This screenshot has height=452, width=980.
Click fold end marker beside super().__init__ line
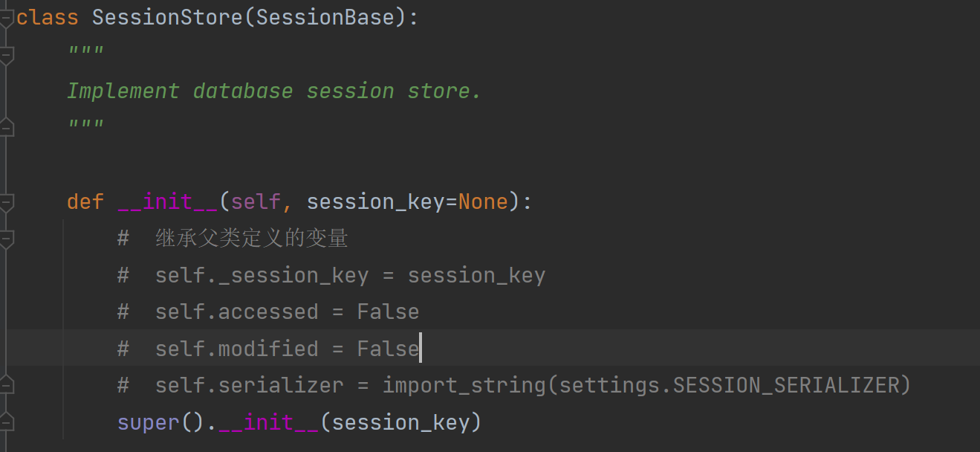[6, 422]
